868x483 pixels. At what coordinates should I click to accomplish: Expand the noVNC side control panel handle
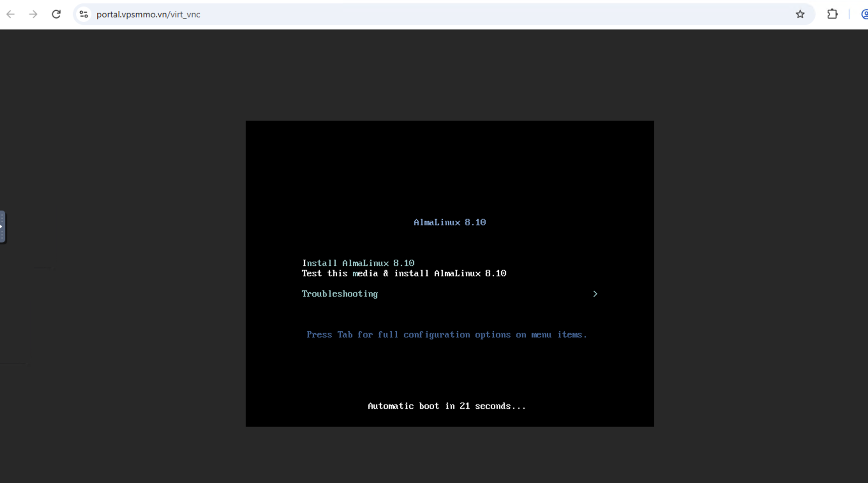[2, 227]
